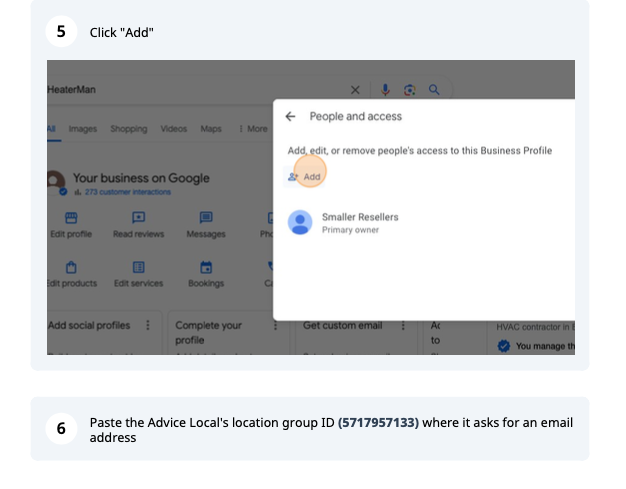Click the verified badge next to You manage

[x=504, y=346]
